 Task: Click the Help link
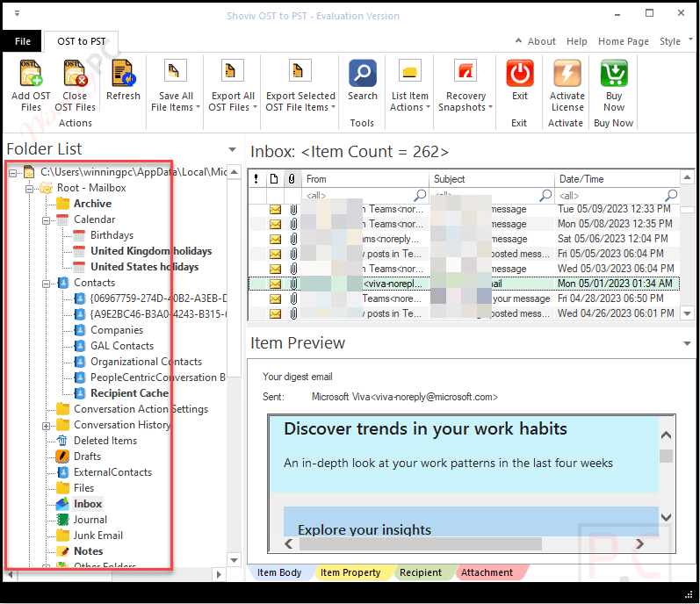tap(577, 41)
